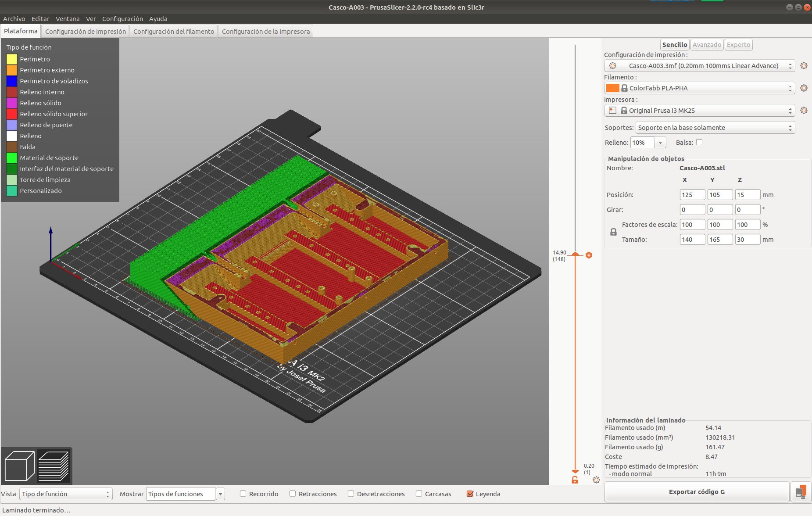Enable the Recorrido checkbox
The image size is (812, 516).
pos(243,494)
